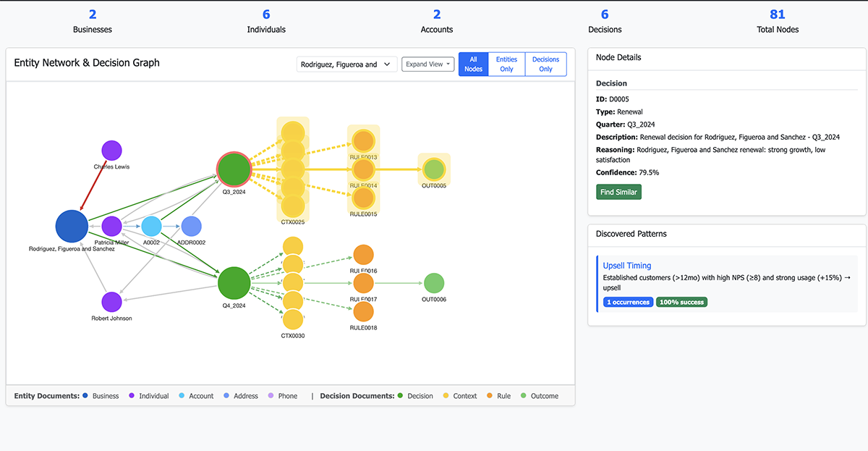Open the Upsell Timing pattern
The width and height of the screenshot is (868, 451).
[627, 266]
